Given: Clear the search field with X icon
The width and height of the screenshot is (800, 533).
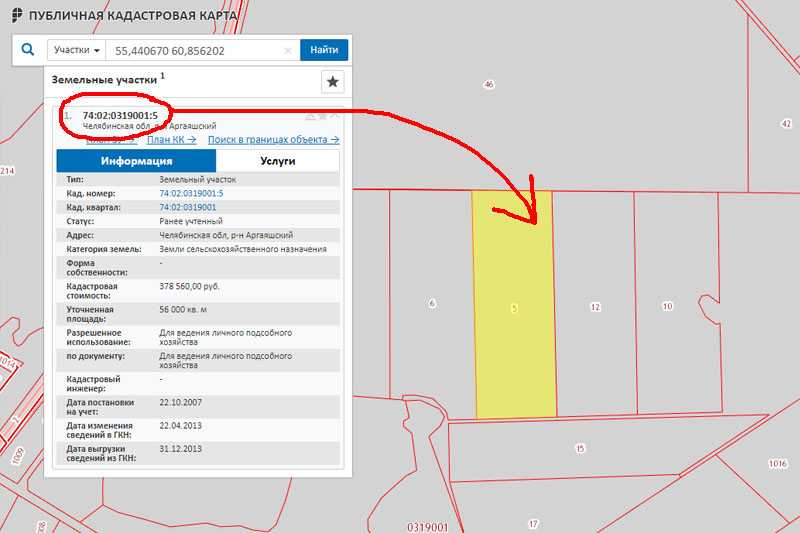Looking at the screenshot, I should [288, 50].
